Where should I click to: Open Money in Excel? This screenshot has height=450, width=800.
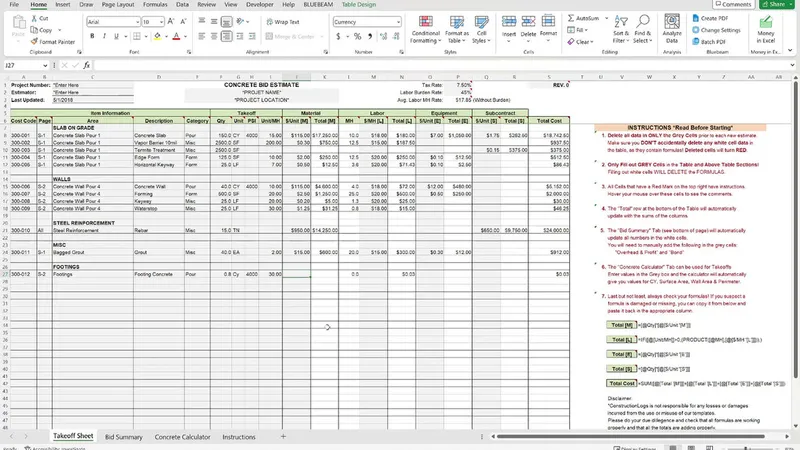pos(765,29)
